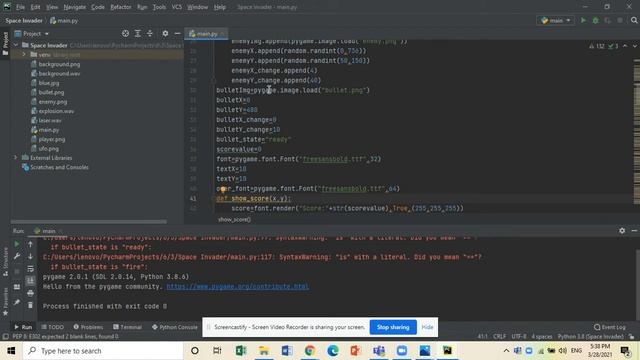Screen dimensions: 640x360
Task: Open line separator CRLF selector
Action: (499, 337)
